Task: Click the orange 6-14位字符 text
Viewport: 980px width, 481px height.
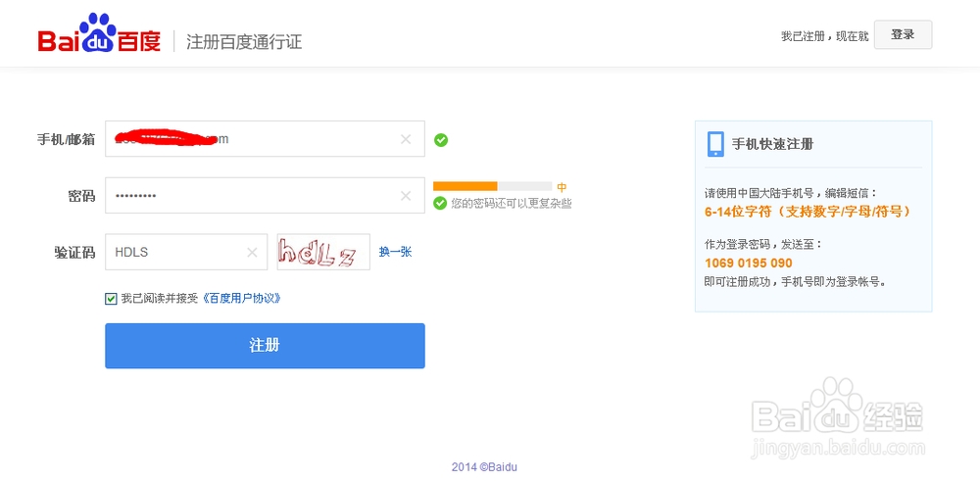Action: 808,213
